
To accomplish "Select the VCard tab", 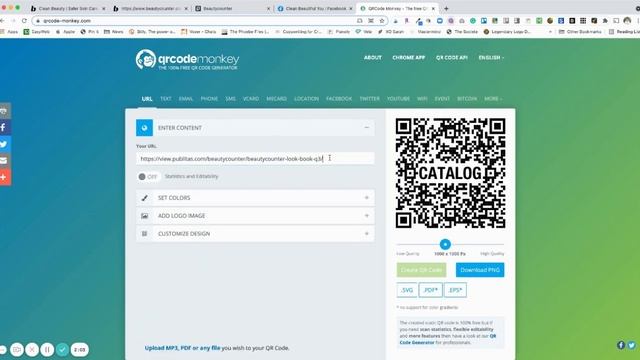I will tap(251, 99).
